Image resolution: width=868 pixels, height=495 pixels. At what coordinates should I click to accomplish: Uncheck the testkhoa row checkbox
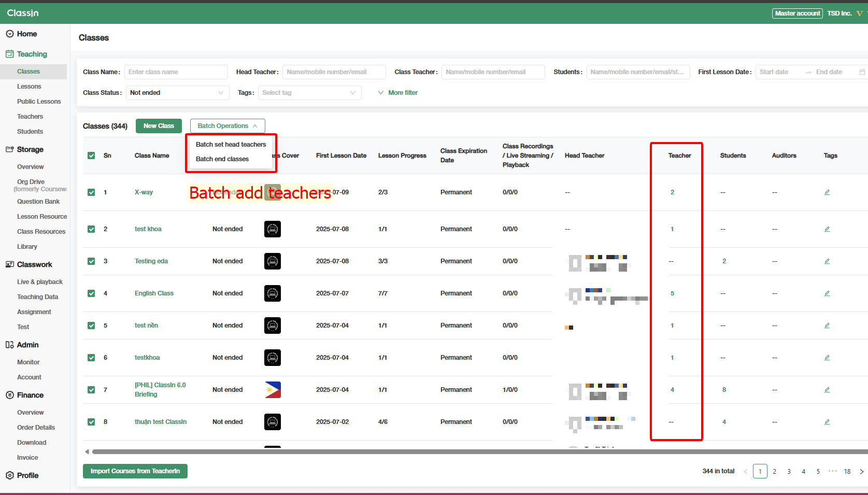coord(91,358)
